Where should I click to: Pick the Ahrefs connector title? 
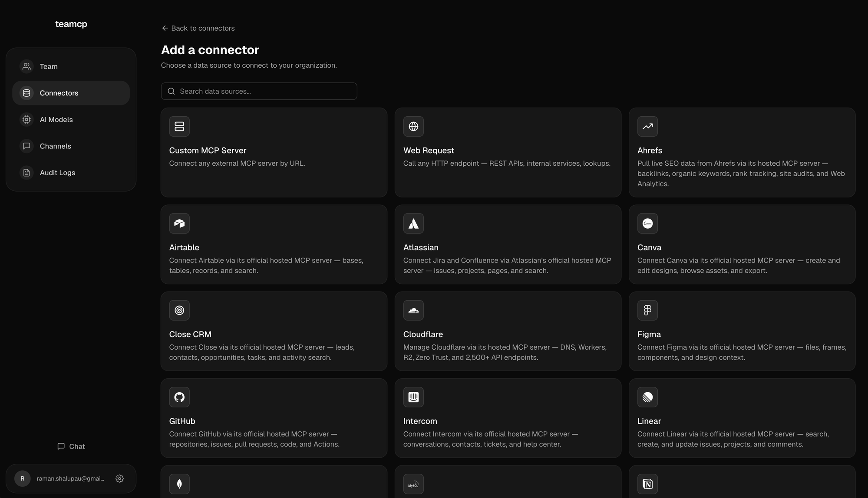click(650, 151)
